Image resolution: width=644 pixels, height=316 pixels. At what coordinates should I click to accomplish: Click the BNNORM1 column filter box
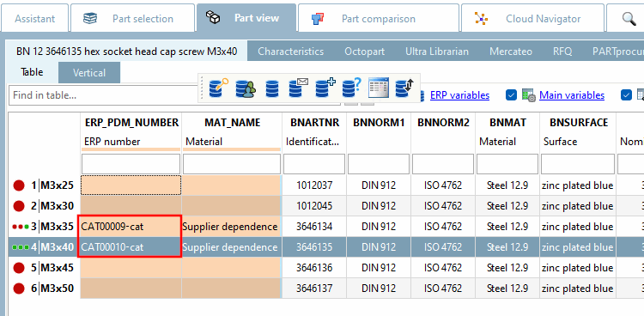coord(379,164)
